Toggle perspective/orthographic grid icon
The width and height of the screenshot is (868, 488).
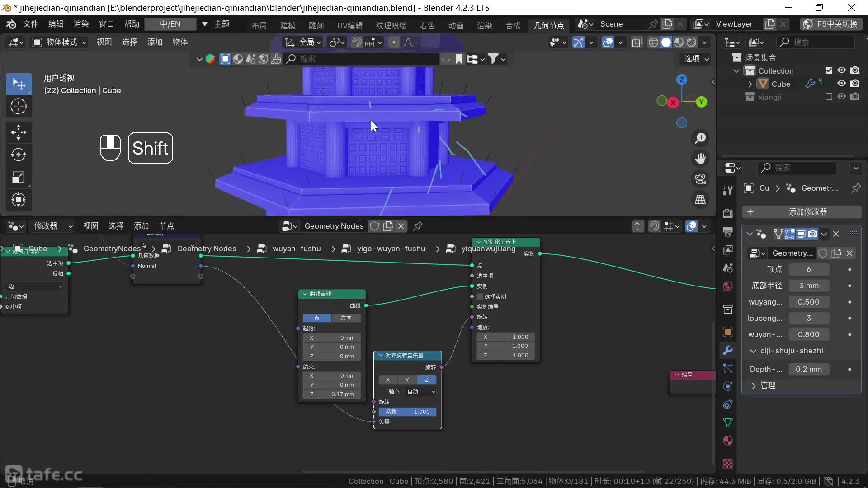pos(700,200)
